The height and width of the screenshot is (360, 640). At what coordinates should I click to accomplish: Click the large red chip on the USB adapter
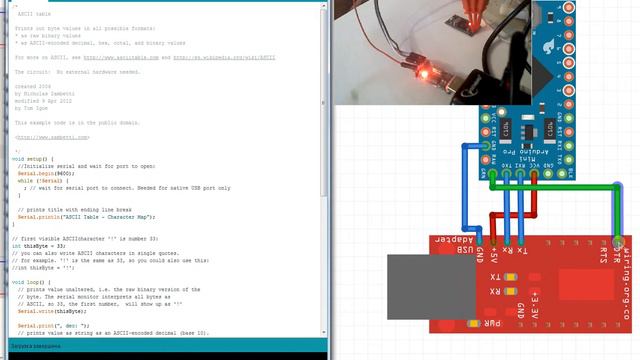pyautogui.click(x=586, y=284)
